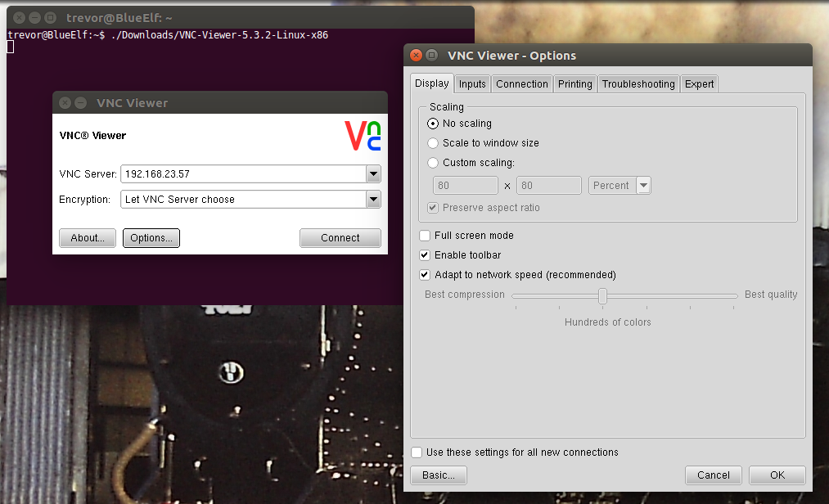Viewport: 829px width, 504px height.
Task: Open the Encryption dropdown arrow
Action: click(373, 199)
